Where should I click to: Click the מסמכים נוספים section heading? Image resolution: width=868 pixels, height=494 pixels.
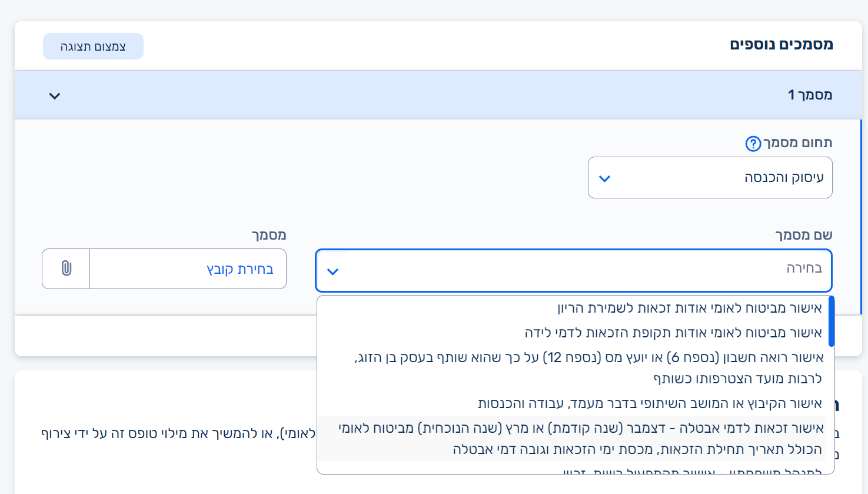pyautogui.click(x=781, y=45)
